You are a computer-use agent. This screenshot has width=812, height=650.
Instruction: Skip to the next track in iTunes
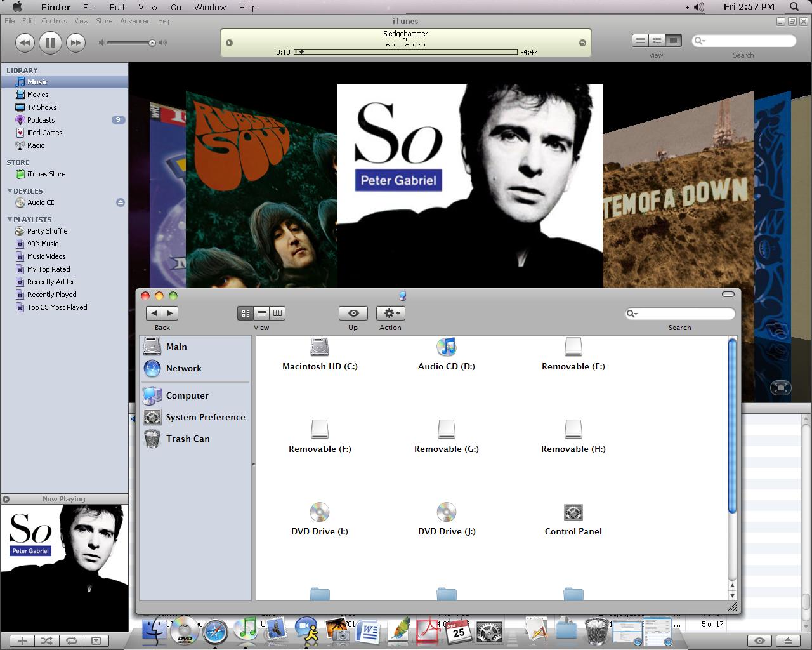75,43
